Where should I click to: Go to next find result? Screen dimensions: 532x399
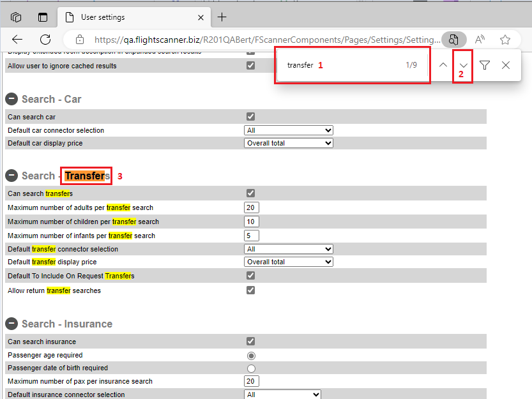pos(464,65)
